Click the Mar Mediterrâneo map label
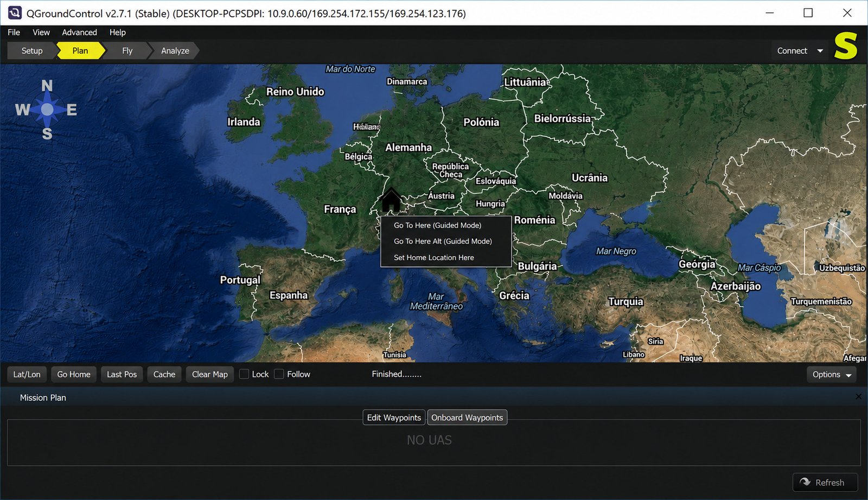This screenshot has height=500, width=868. tap(436, 301)
